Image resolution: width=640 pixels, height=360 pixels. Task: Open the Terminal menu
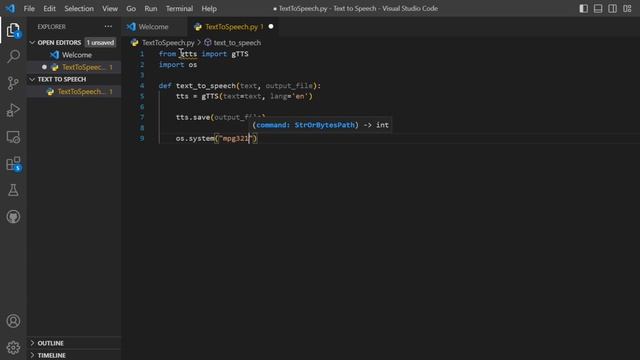[x=179, y=9]
